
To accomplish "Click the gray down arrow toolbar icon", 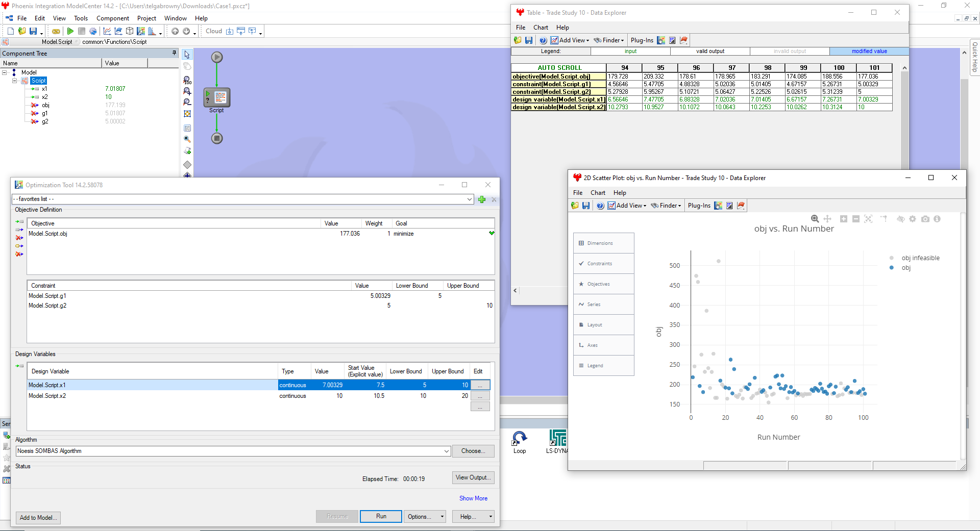I will click(186, 31).
